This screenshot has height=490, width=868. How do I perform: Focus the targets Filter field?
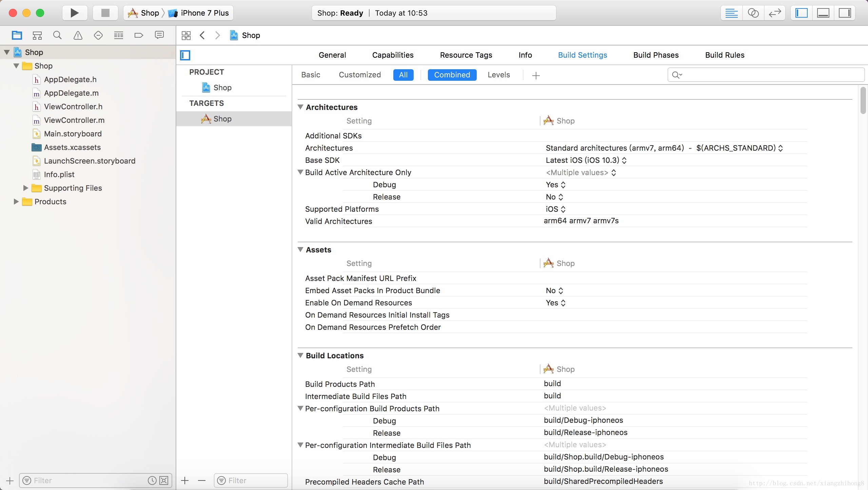[251, 480]
